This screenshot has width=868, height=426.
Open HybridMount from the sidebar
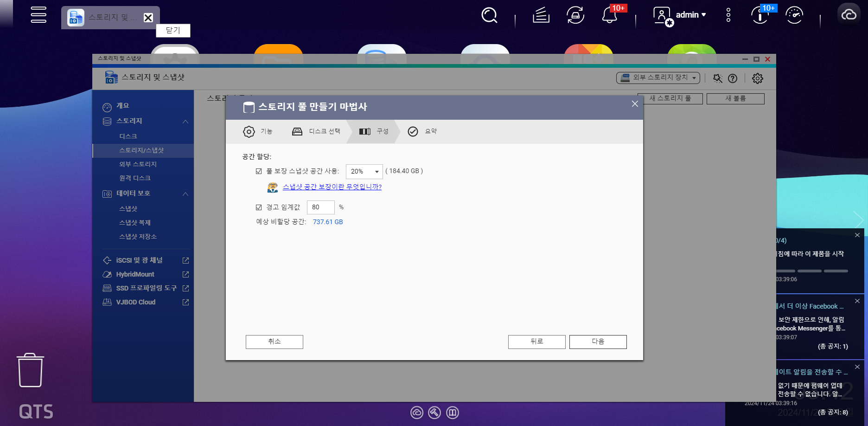[135, 274]
